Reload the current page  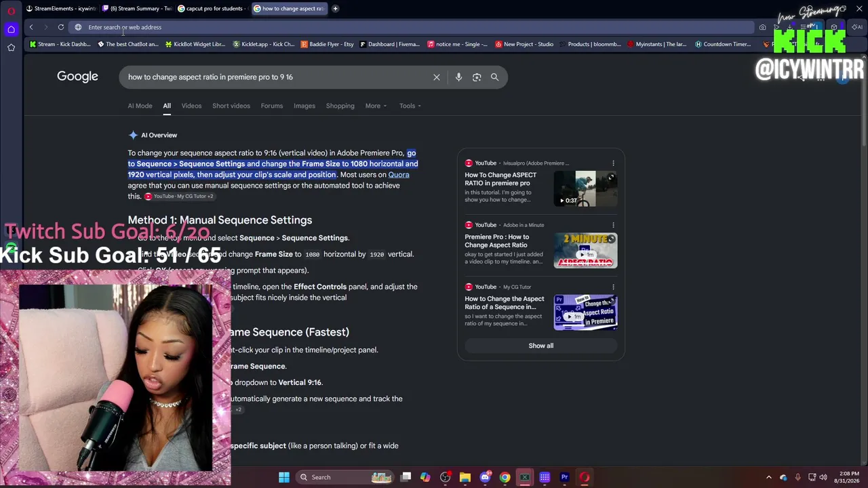coord(61,27)
